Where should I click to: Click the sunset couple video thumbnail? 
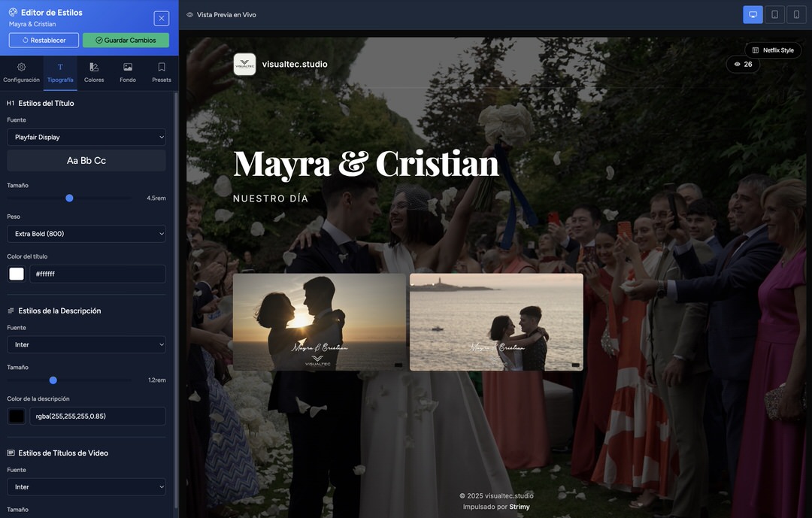point(320,322)
